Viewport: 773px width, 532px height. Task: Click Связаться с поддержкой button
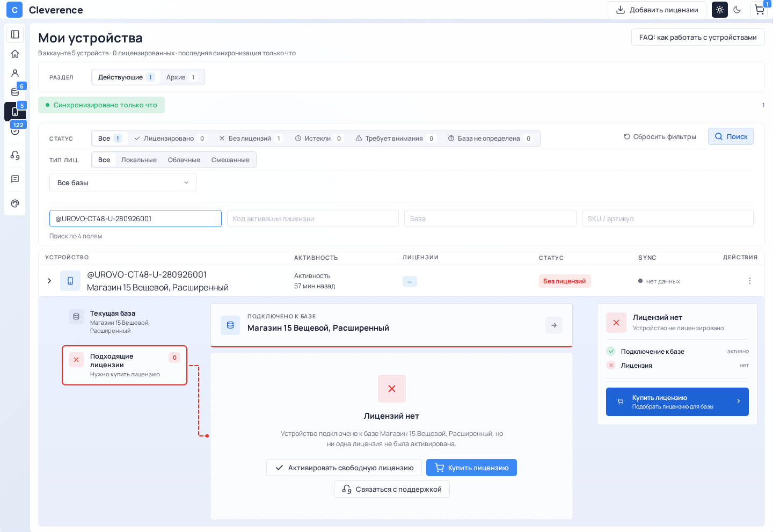tap(392, 489)
